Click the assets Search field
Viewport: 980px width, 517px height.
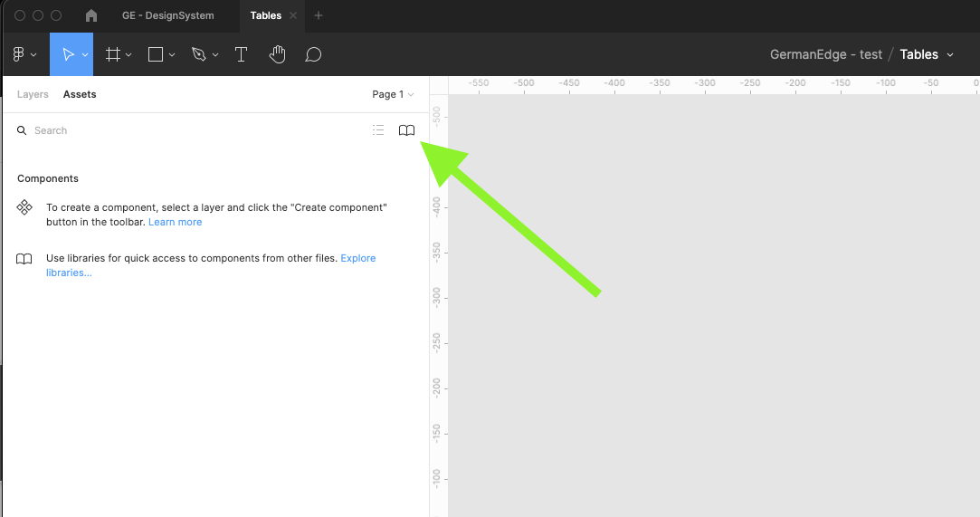(181, 130)
